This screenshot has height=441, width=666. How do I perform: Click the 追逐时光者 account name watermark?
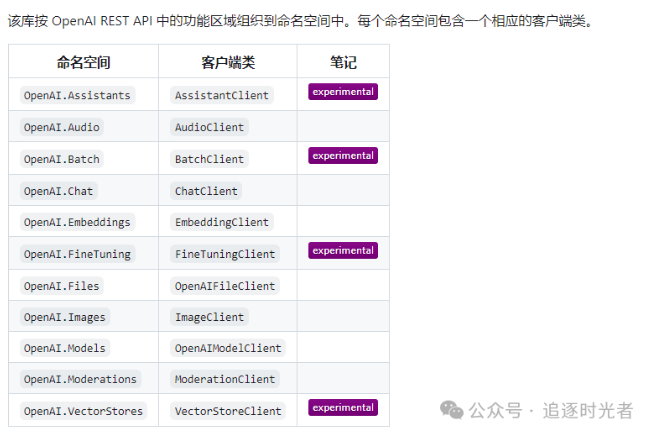[x=588, y=410]
